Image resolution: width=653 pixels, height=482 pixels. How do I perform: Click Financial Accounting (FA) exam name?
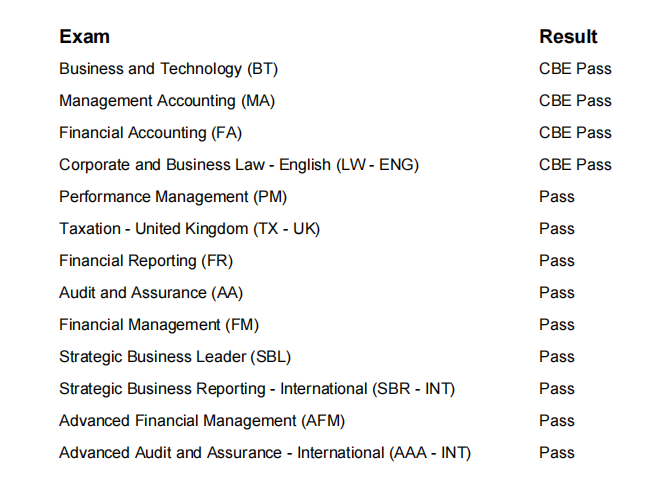tap(150, 133)
